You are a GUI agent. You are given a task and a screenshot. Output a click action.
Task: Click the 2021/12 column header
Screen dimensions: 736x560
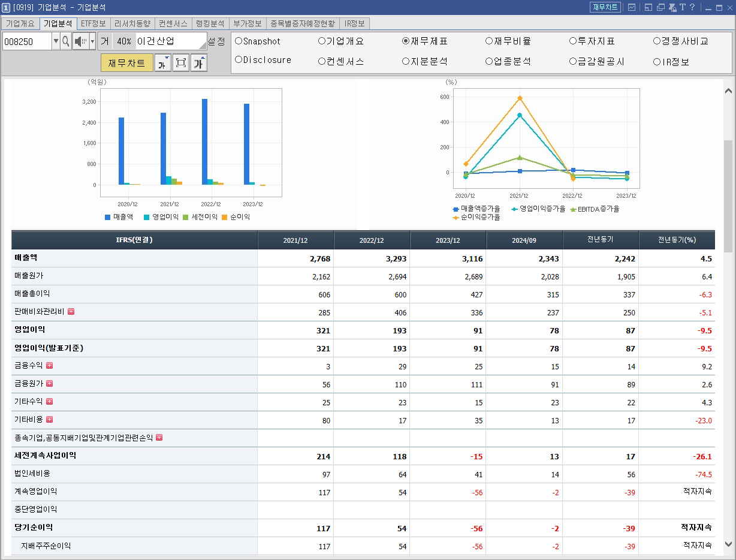(x=295, y=240)
